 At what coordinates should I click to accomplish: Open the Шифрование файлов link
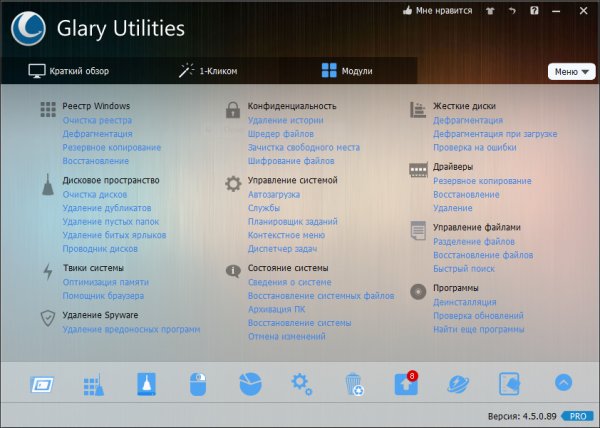(x=291, y=161)
